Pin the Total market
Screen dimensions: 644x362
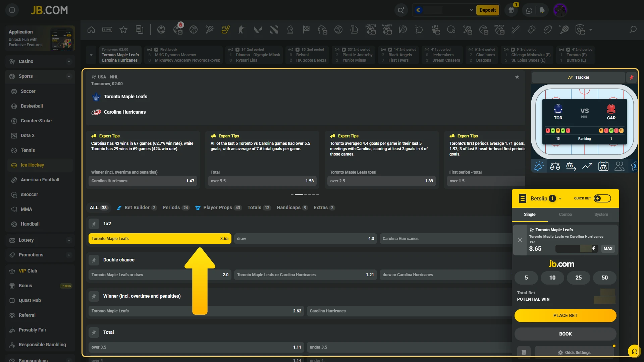pos(94,332)
